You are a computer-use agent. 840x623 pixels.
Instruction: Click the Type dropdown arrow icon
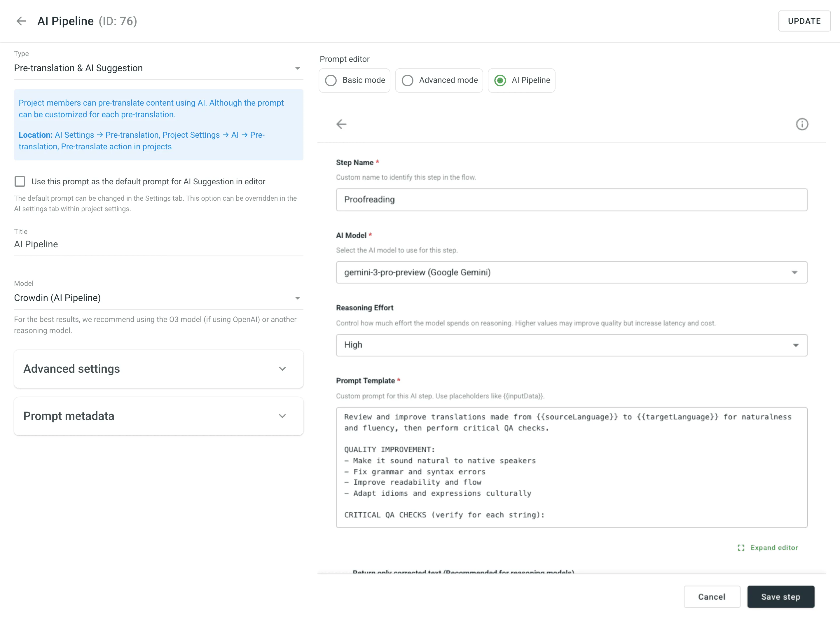click(x=297, y=68)
